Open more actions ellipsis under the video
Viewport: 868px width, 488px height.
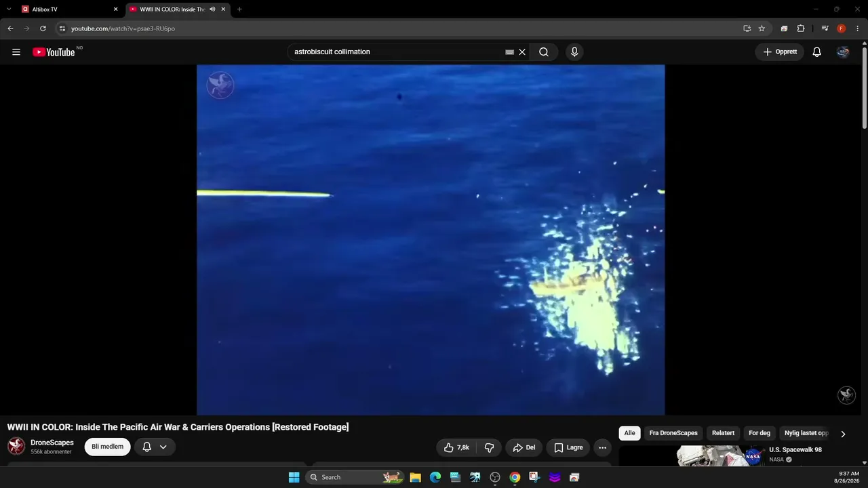click(602, 447)
